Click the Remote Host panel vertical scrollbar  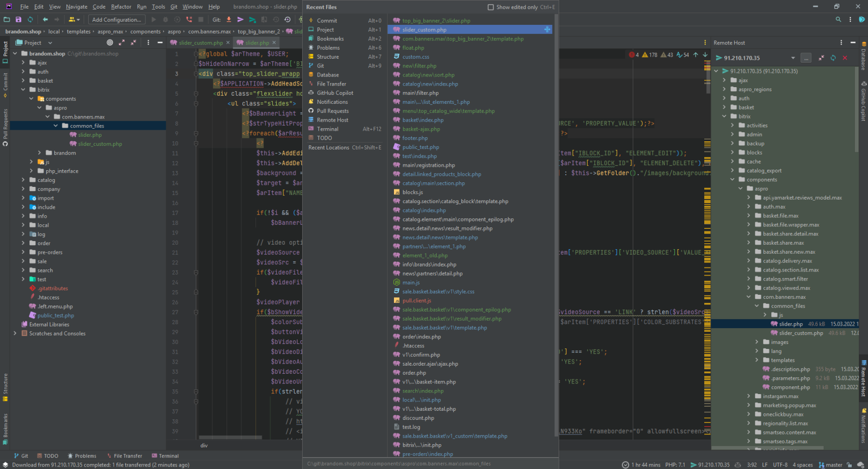click(x=856, y=109)
